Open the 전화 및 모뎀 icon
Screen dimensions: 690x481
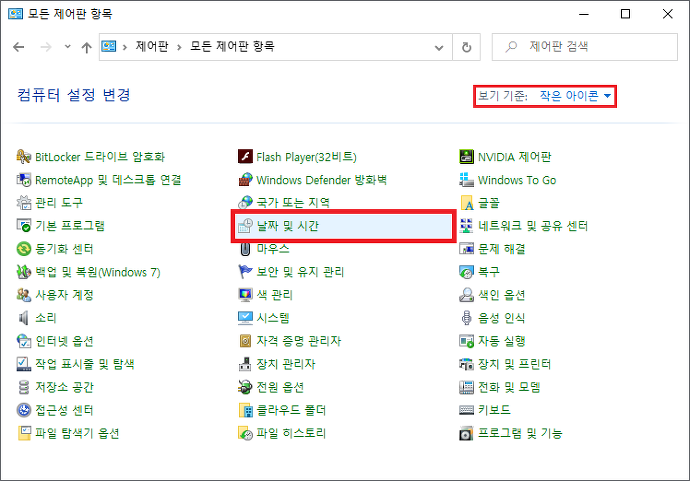point(466,387)
